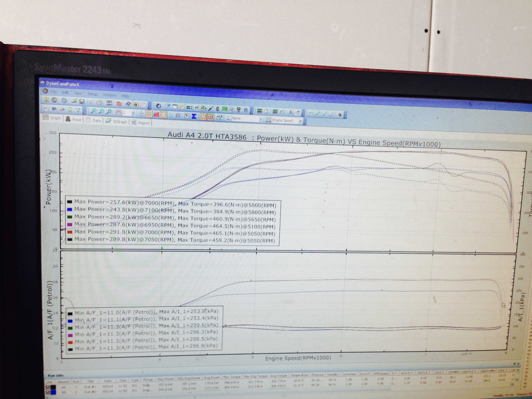Click the Max Power column header
Screen dimensions: 532x399
coord(165,379)
